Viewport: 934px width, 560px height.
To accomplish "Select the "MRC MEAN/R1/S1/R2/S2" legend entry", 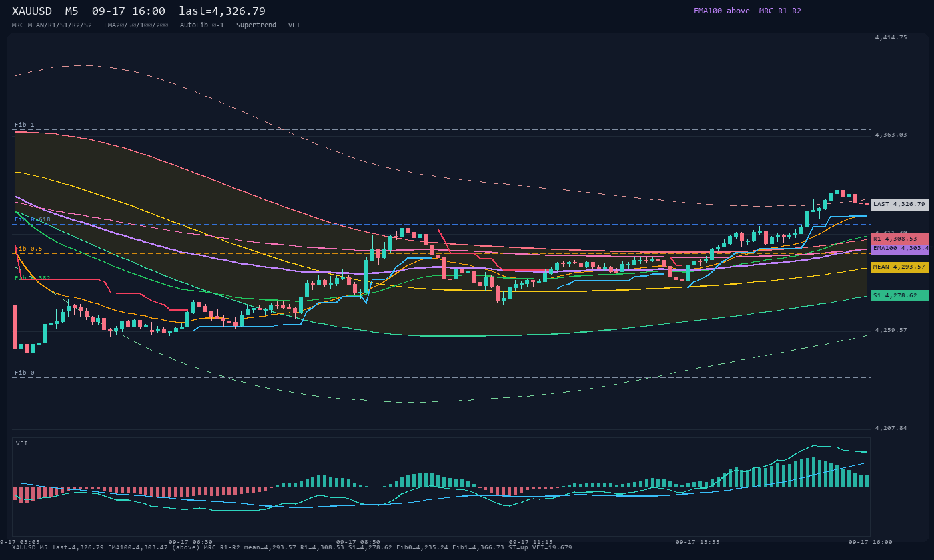I will [52, 25].
